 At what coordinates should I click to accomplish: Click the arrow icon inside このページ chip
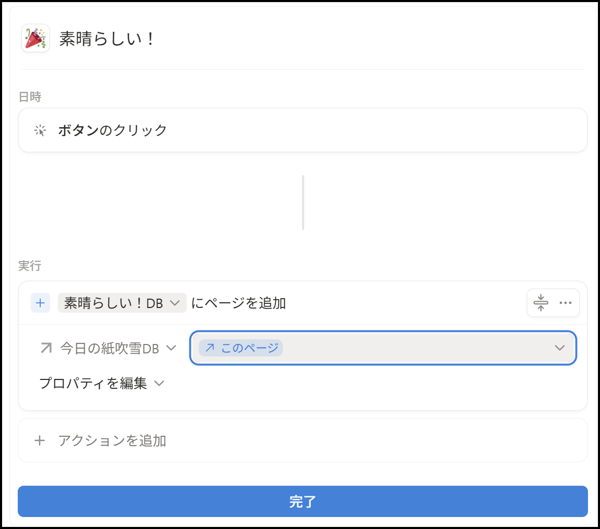point(209,348)
